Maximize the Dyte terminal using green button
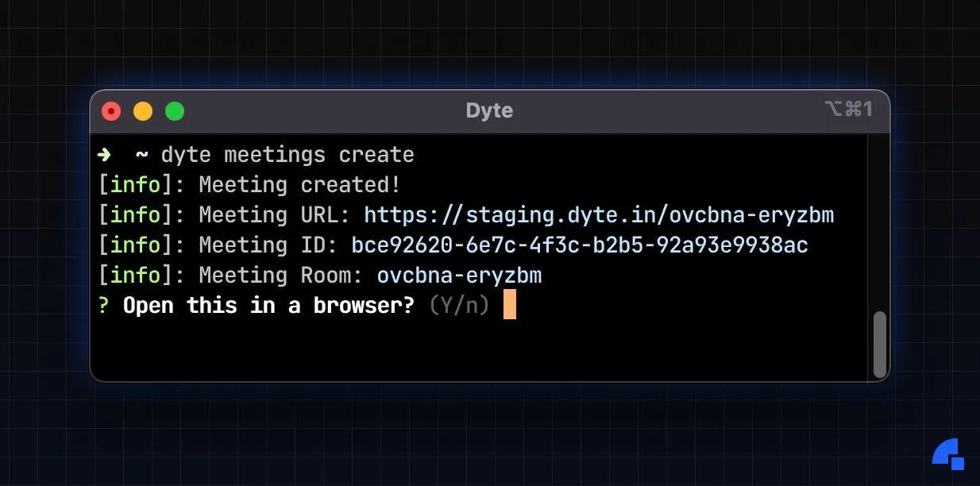 (175, 111)
